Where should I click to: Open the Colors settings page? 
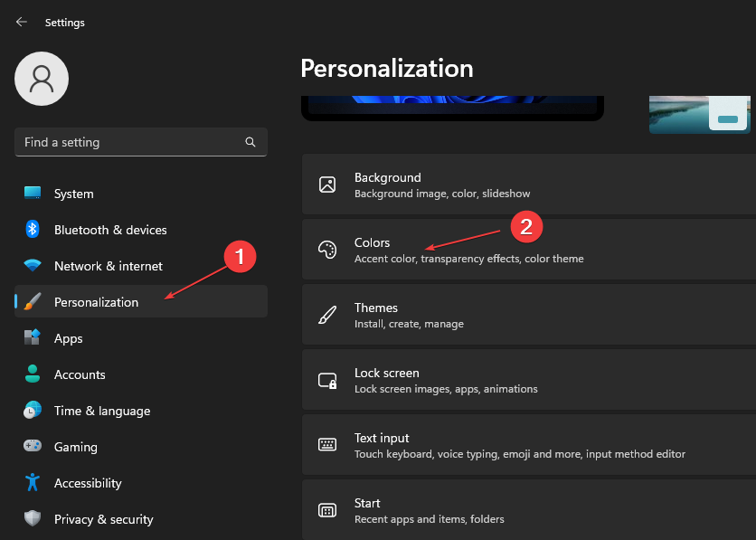[x=452, y=250]
